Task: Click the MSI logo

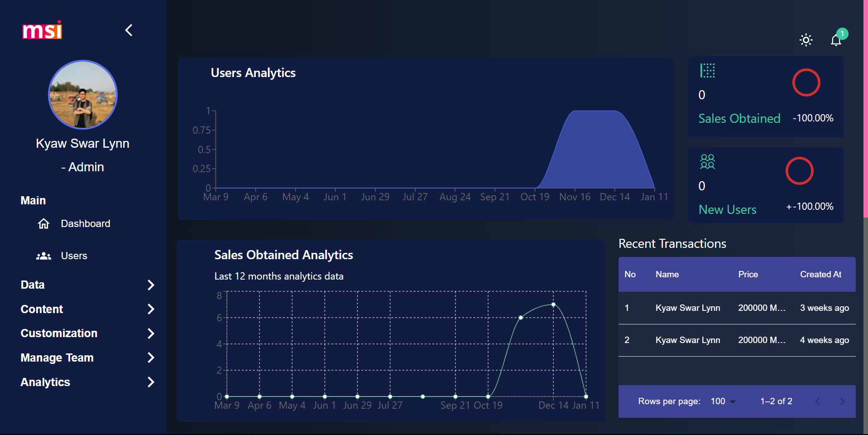Action: click(42, 30)
